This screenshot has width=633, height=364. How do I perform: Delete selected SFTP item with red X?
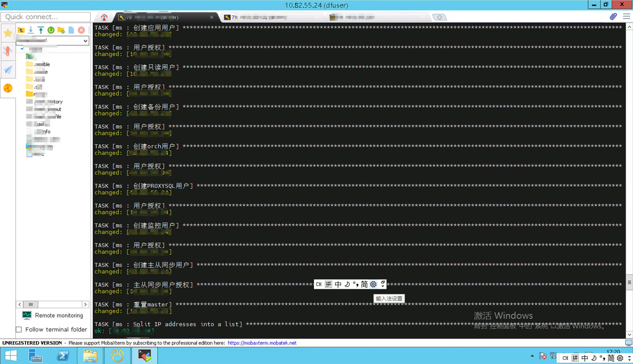click(81, 30)
